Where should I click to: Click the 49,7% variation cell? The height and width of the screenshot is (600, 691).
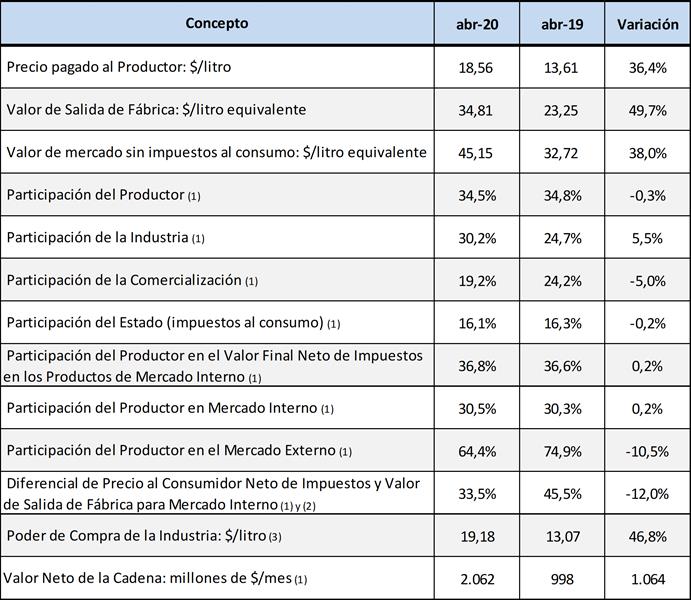(x=647, y=109)
